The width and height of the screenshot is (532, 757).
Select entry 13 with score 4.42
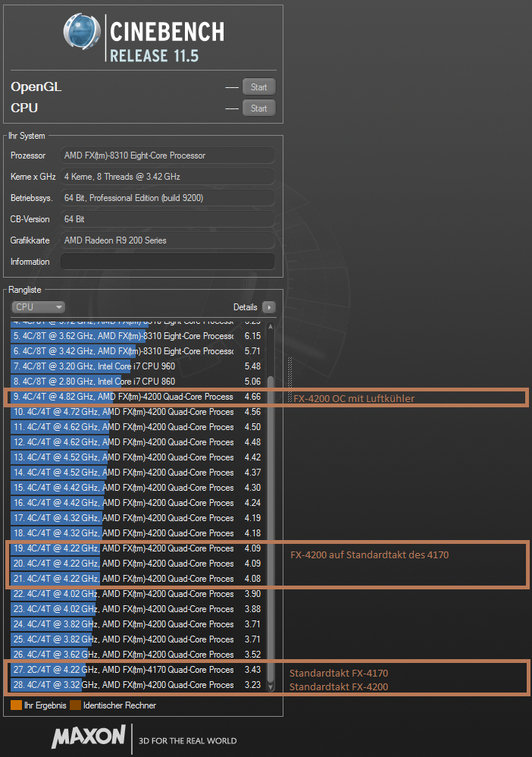click(137, 457)
